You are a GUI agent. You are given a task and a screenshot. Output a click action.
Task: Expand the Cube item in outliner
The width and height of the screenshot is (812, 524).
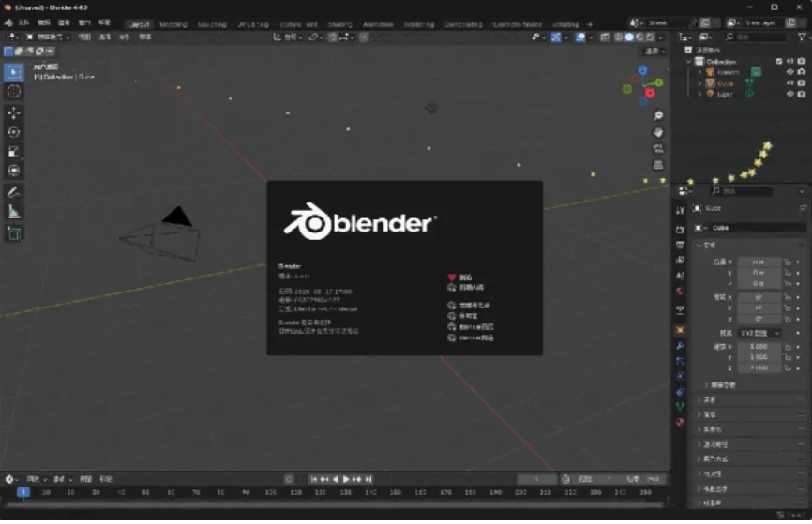pyautogui.click(x=699, y=82)
